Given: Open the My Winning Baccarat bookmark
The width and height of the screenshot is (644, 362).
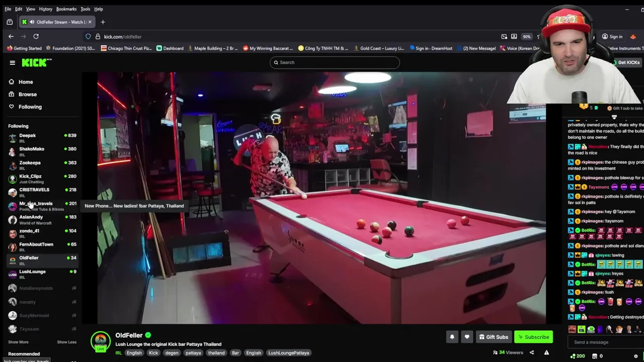Looking at the screenshot, I should point(268,48).
